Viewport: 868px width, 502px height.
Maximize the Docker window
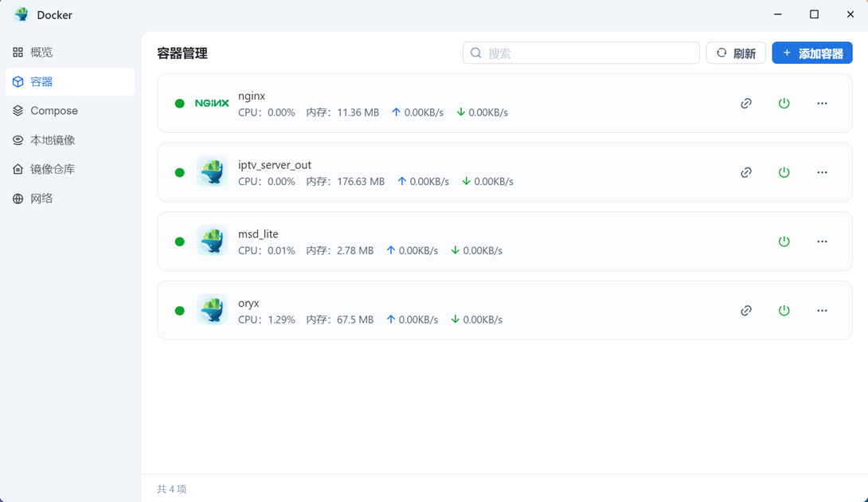[814, 14]
